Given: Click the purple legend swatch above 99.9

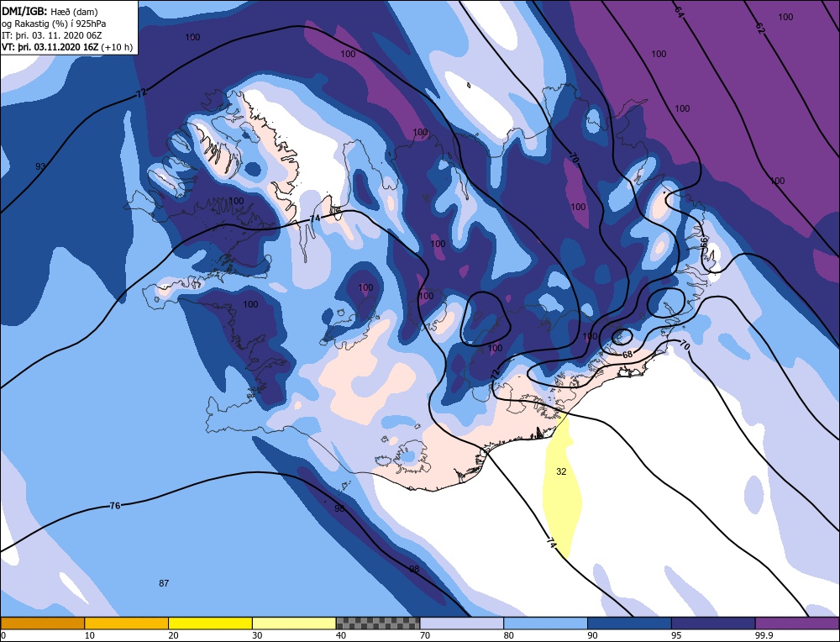Looking at the screenshot, I should pyautogui.click(x=797, y=624).
